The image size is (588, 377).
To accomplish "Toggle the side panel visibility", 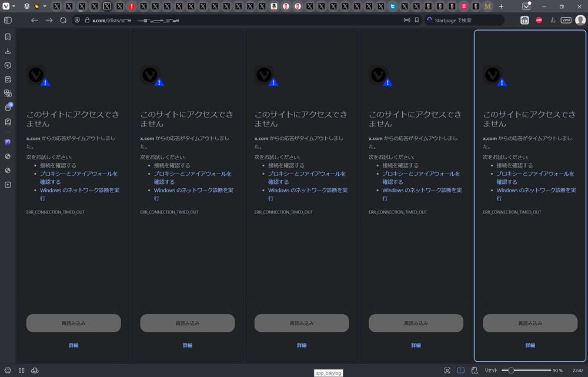I will [x=8, y=20].
